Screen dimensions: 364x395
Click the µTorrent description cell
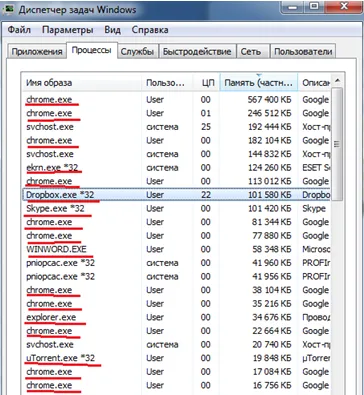tap(316, 358)
